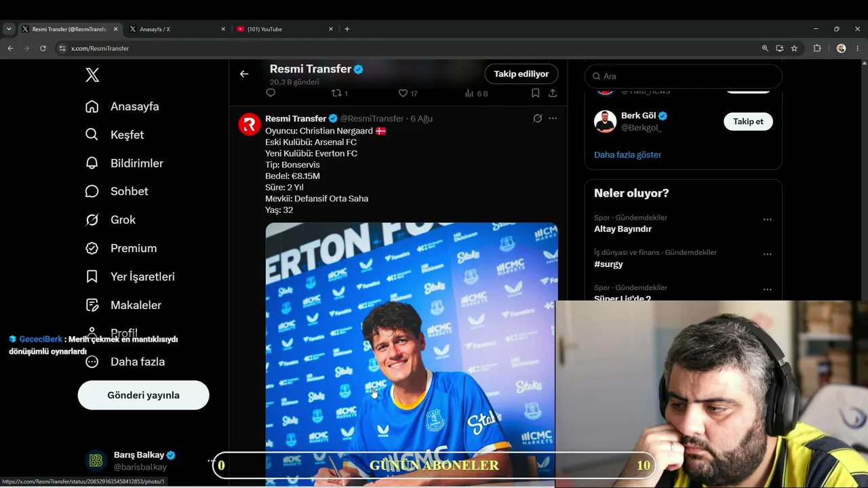The width and height of the screenshot is (868, 488).
Task: Open Berk Göl's profile avatar
Action: coord(605,122)
